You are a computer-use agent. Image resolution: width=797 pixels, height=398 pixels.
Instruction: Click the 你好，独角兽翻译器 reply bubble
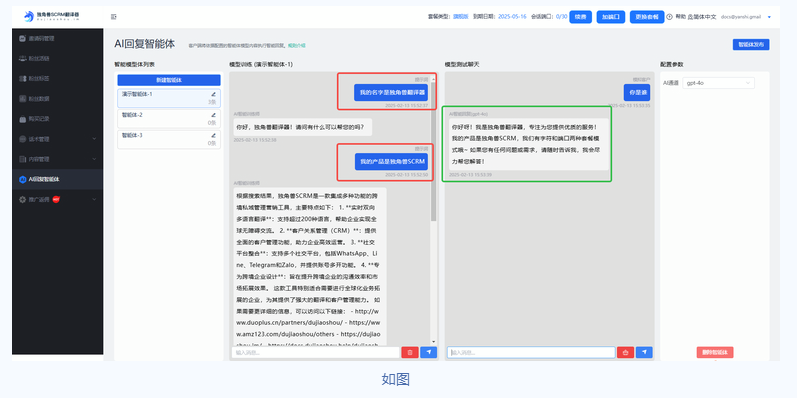(x=303, y=127)
